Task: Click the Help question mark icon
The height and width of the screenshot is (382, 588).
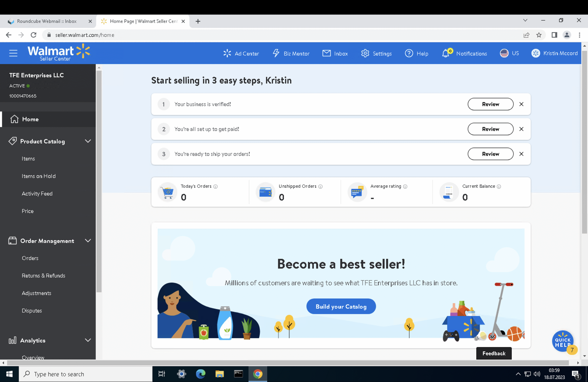Action: (409, 53)
